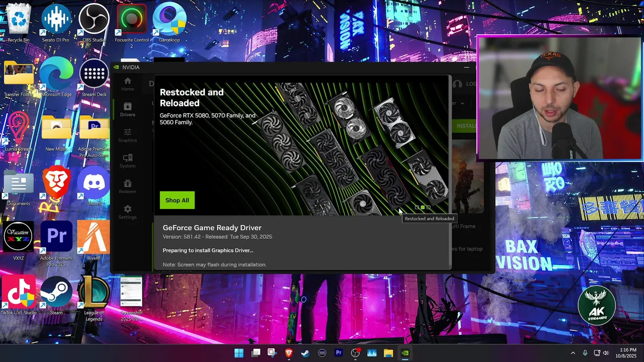The height and width of the screenshot is (362, 644).
Task: Expand the hidden system tray icons chevron
Action: point(573,353)
